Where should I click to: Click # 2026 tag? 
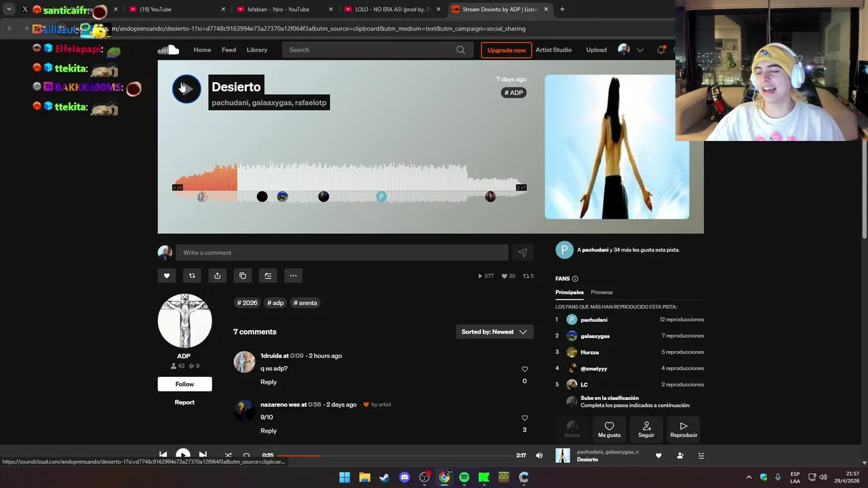coord(248,303)
